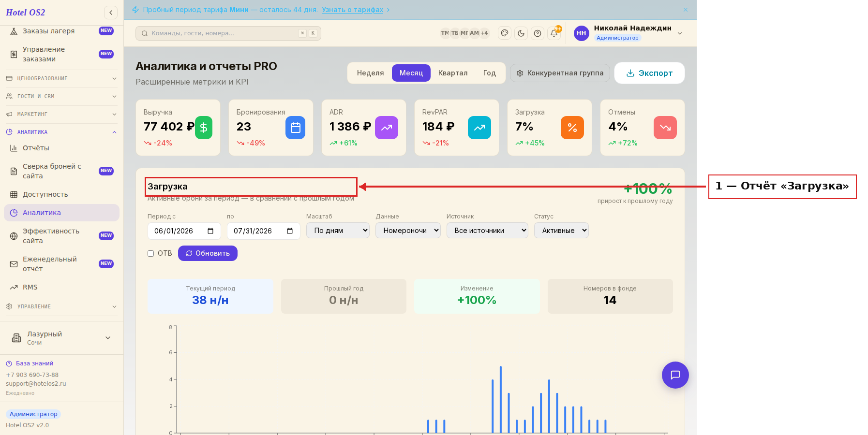Screen dimensions: 868x435
Task: Click the Конкурентная группа button
Action: 560,73
